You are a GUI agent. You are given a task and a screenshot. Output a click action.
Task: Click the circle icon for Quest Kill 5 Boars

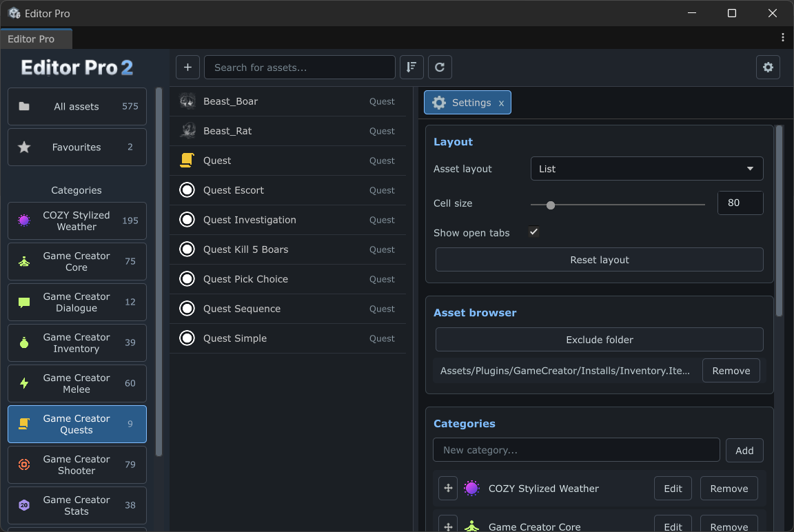(187, 249)
